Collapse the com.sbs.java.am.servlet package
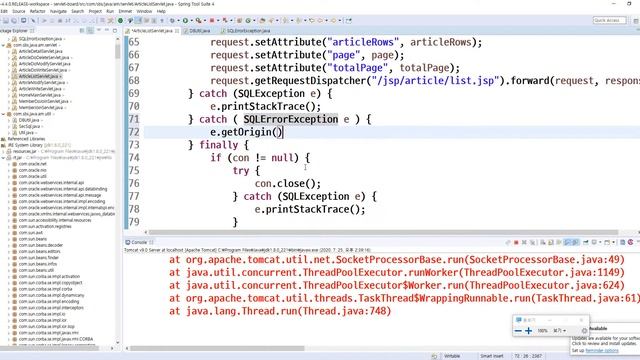 point(3,45)
